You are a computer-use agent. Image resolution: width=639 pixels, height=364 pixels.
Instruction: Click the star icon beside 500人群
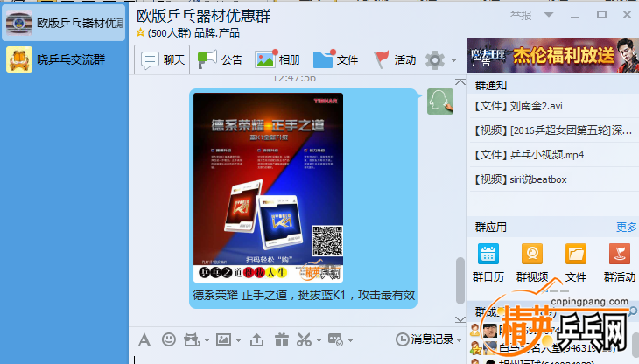[141, 32]
